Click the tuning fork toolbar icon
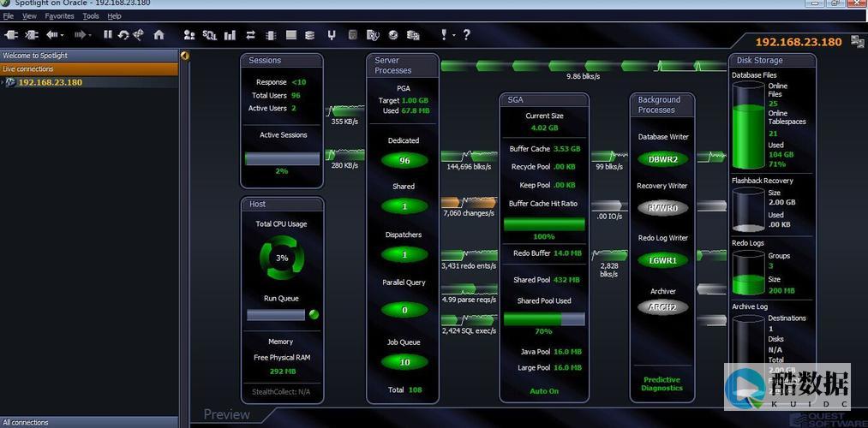This screenshot has width=868, height=428. pyautogui.click(x=331, y=35)
